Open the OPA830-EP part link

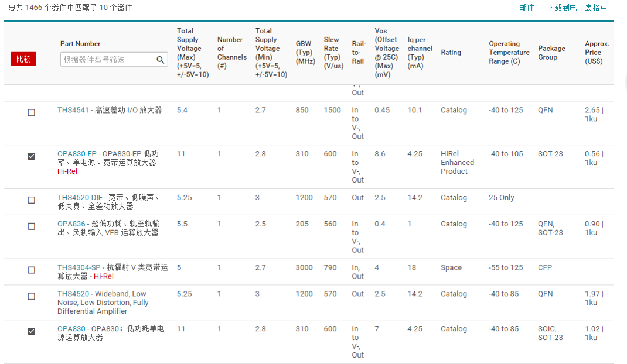tap(77, 154)
